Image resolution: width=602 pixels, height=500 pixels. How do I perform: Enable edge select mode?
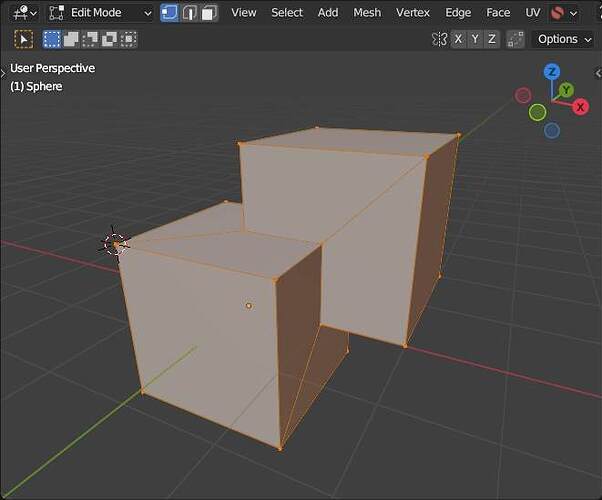[x=189, y=13]
